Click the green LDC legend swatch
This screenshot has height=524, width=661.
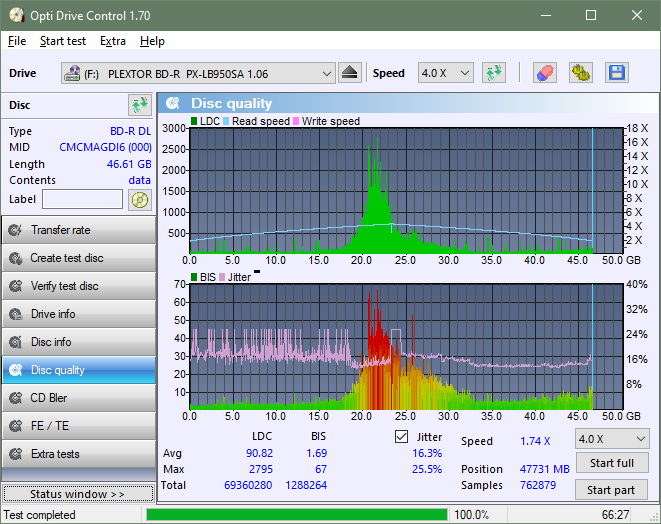[x=194, y=121]
